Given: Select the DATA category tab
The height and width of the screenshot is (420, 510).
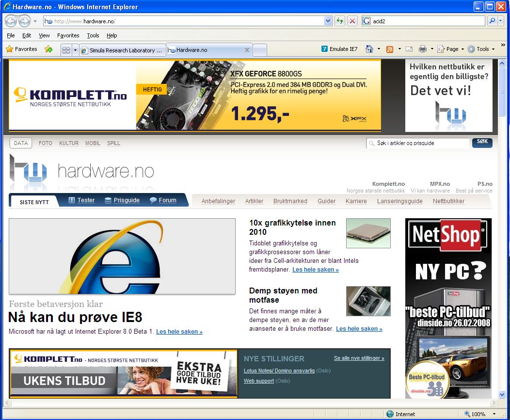Looking at the screenshot, I should tap(21, 143).
